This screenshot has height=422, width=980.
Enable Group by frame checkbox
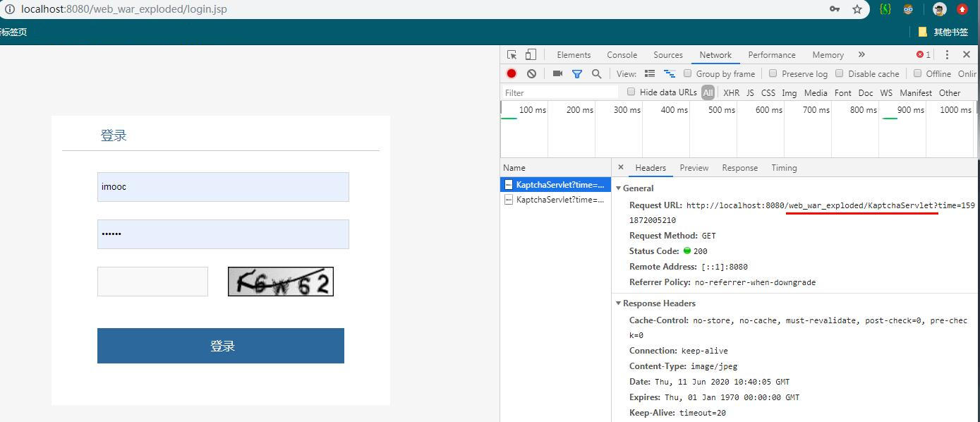[x=688, y=73]
